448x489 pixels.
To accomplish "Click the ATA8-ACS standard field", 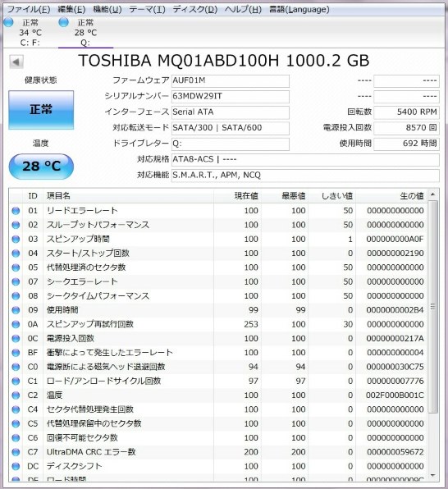I will 305,160.
